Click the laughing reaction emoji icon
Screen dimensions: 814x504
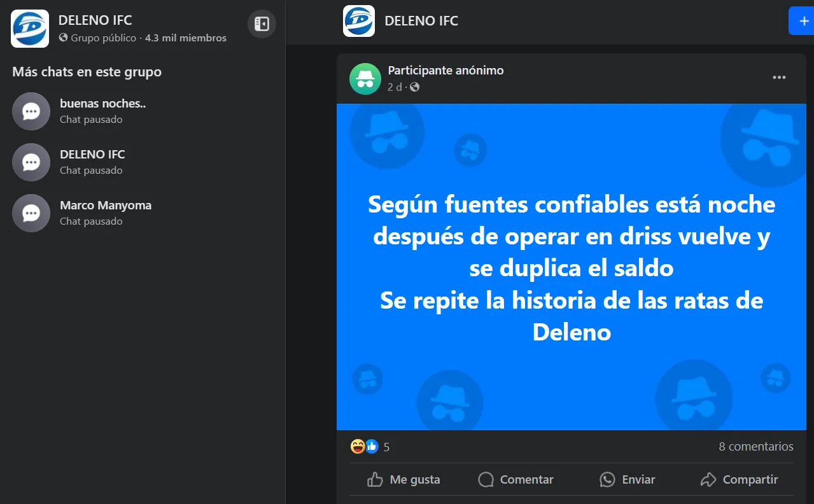pos(358,447)
